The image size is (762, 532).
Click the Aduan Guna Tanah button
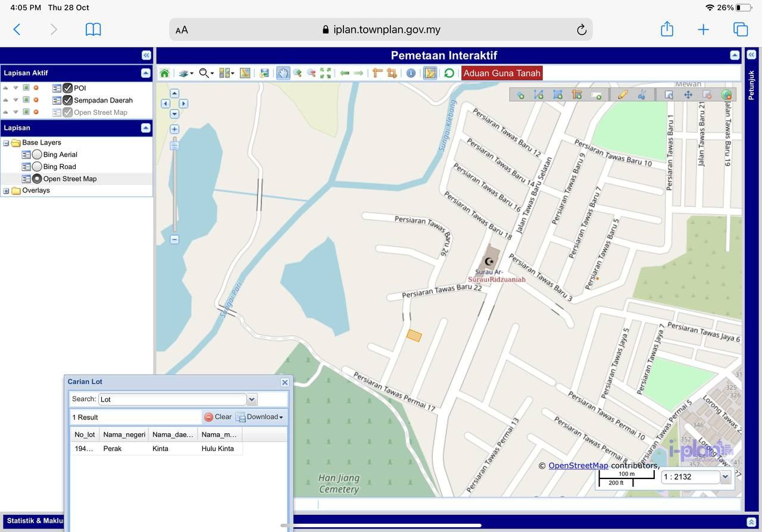[502, 73]
